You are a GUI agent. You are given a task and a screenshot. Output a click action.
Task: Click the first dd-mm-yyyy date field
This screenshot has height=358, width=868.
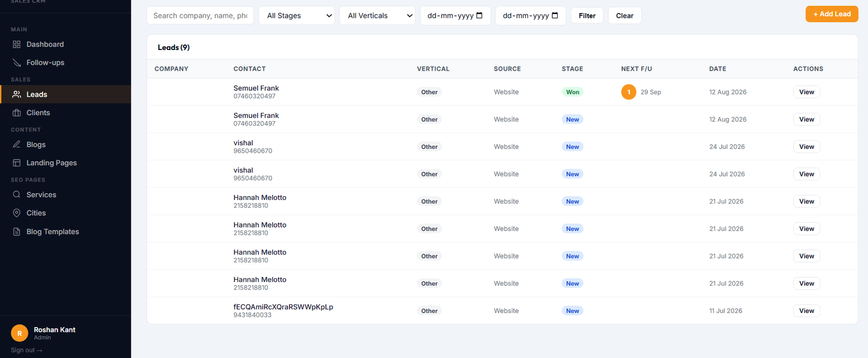tap(455, 16)
